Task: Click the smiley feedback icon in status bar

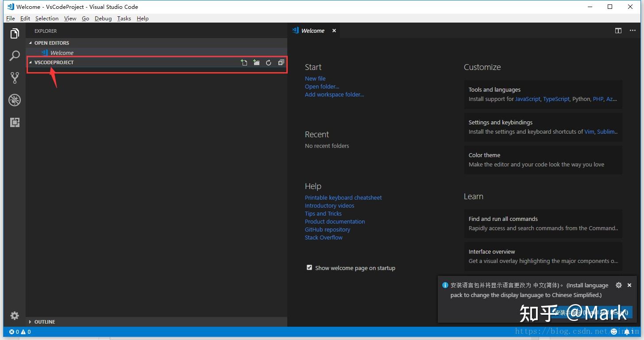Action: click(x=614, y=332)
